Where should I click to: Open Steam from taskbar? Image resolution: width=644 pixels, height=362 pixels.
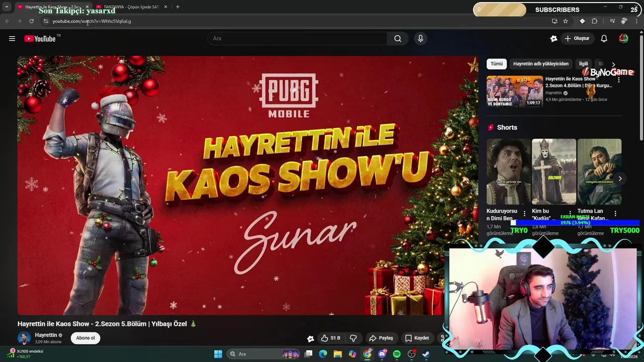tap(426, 354)
